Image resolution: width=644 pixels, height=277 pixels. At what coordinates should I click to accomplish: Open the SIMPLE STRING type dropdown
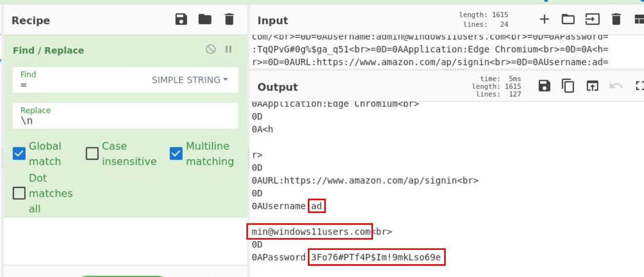190,80
